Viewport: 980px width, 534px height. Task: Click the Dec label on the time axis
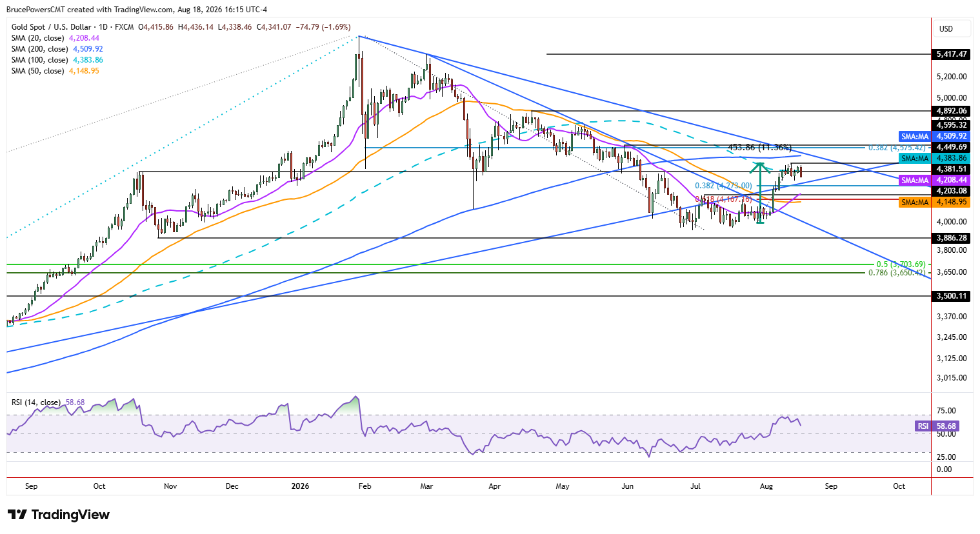coord(232,486)
